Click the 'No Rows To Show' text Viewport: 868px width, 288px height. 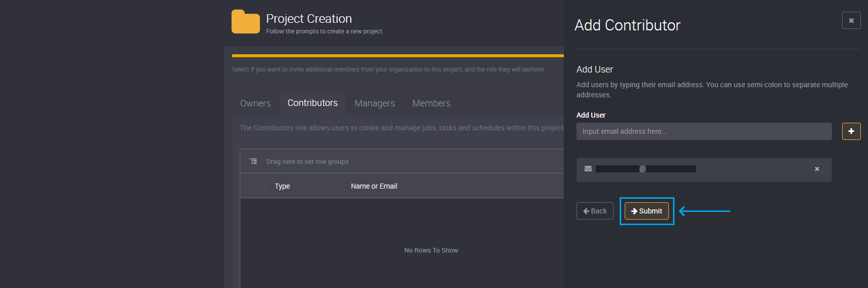point(431,250)
